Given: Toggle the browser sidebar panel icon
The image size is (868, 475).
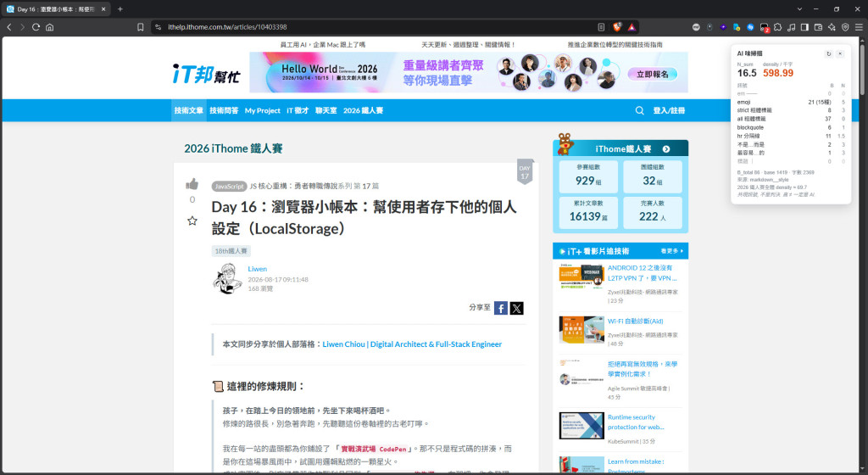Looking at the screenshot, I should tap(805, 26).
